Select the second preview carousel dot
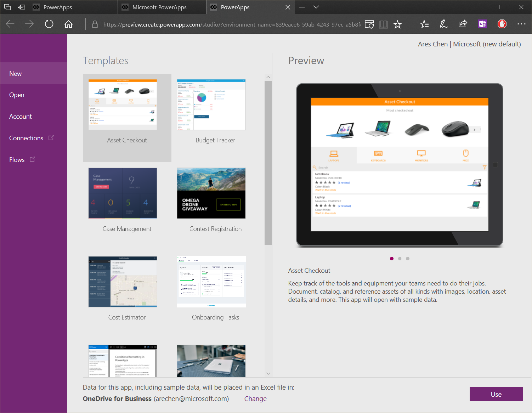The height and width of the screenshot is (413, 532). click(x=400, y=259)
